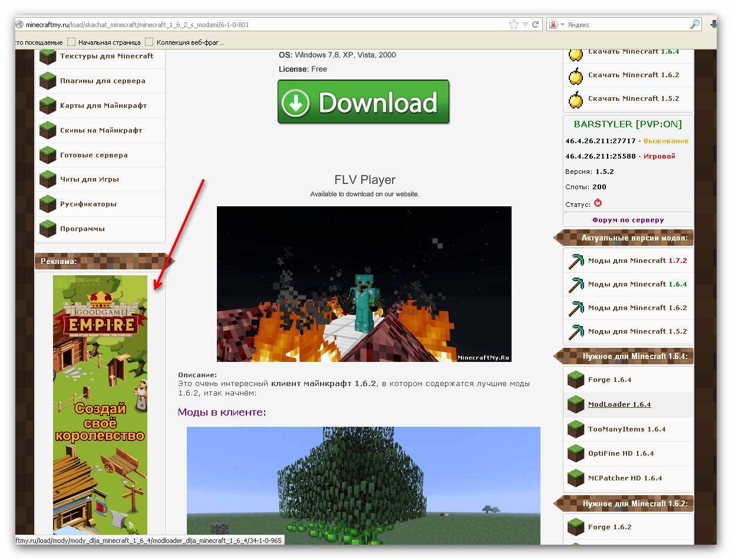Click grass block icon beside Читы для Игры
This screenshot has height=560, width=732.
[47, 179]
